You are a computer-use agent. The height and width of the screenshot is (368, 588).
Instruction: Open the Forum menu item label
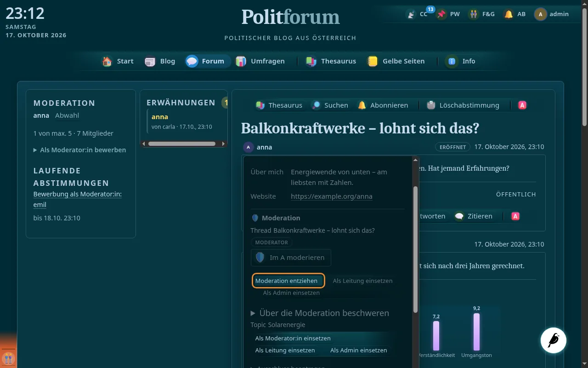(x=213, y=61)
